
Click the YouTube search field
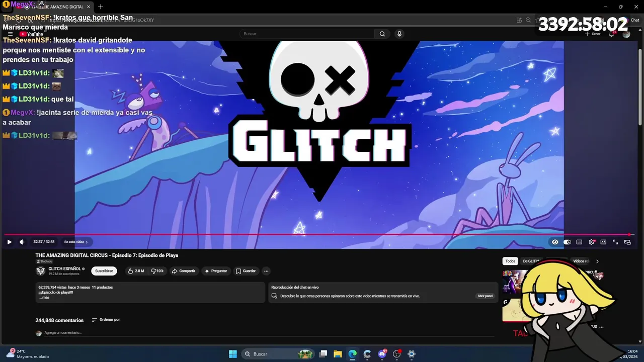[x=307, y=34]
